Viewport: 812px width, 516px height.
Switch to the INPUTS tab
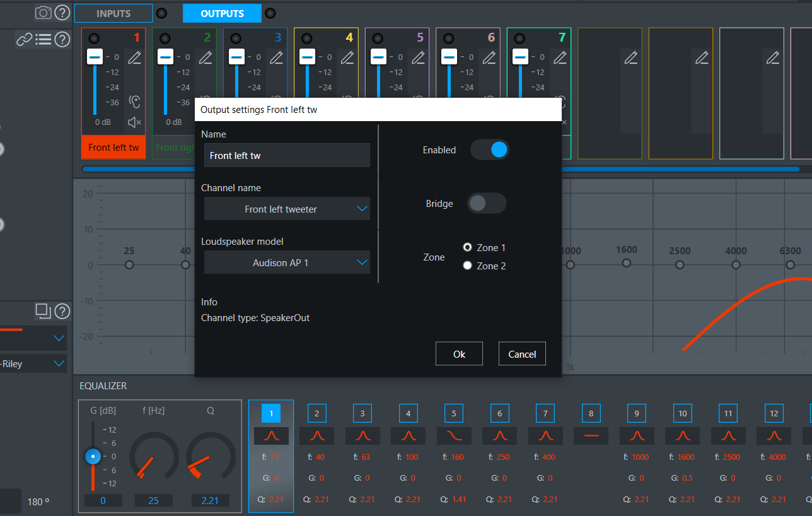click(x=113, y=13)
